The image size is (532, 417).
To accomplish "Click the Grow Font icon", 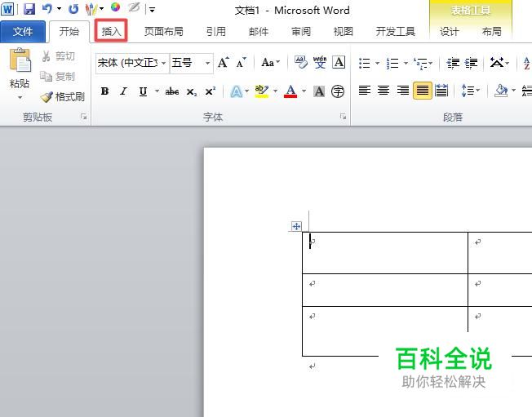I will pos(224,63).
